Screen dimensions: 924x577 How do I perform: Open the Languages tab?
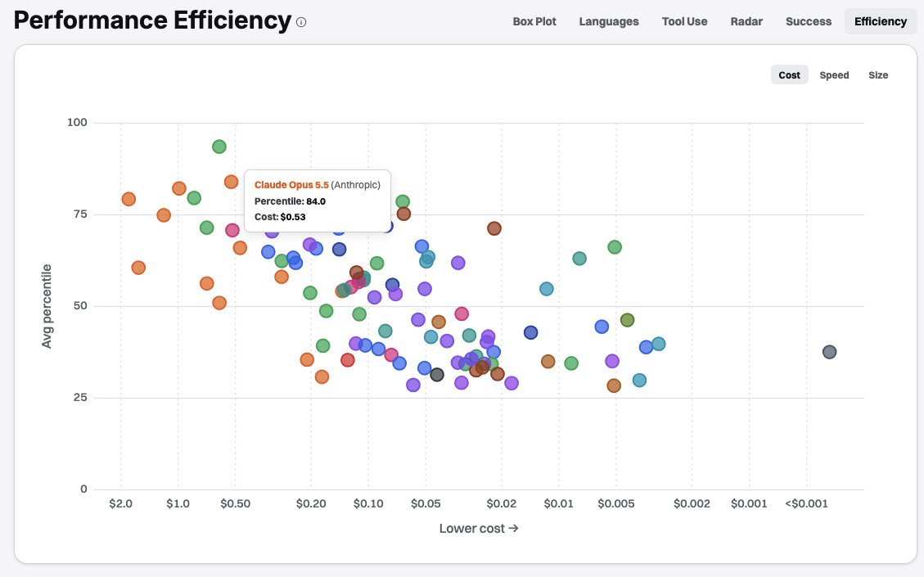(x=609, y=22)
